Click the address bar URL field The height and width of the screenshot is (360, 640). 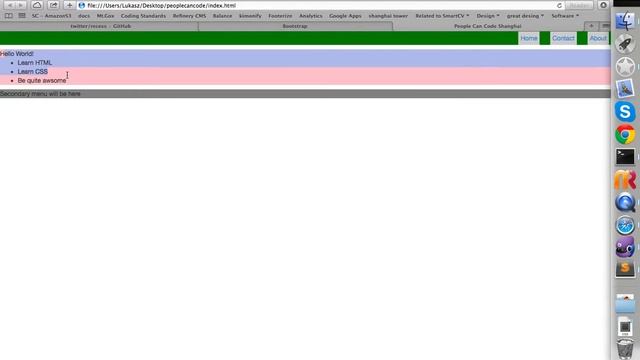pos(320,6)
